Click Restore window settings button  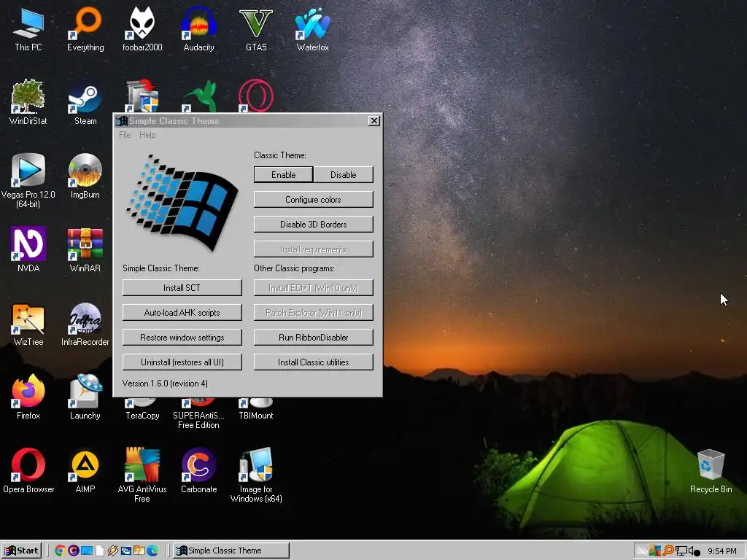(x=182, y=337)
